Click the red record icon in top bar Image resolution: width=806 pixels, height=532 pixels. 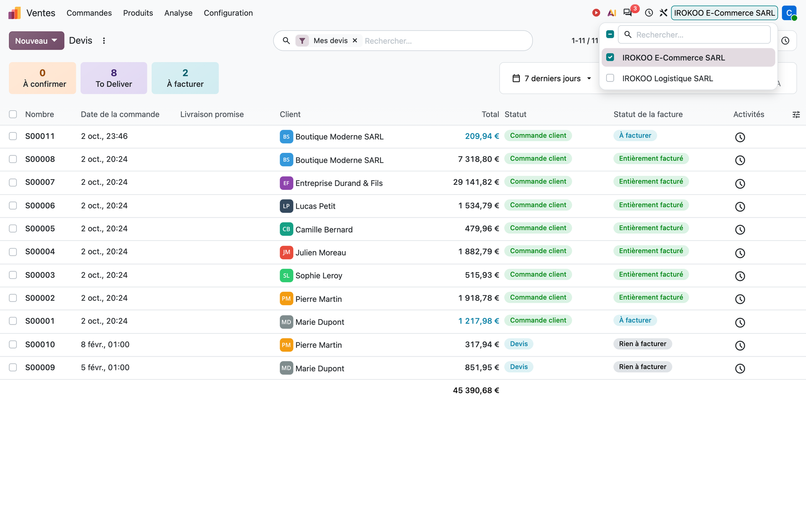596,13
